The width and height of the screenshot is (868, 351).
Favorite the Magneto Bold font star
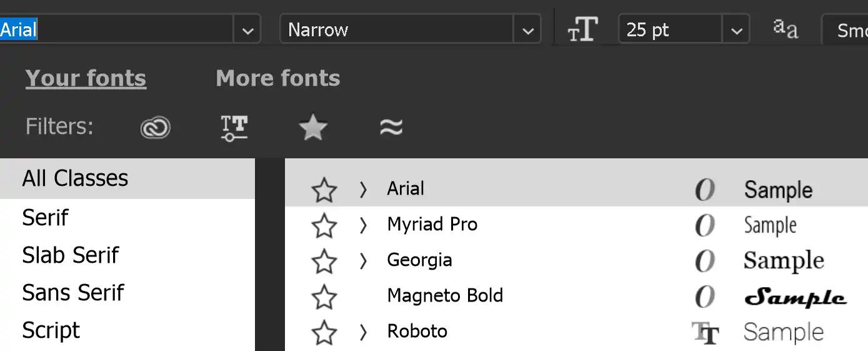point(324,297)
